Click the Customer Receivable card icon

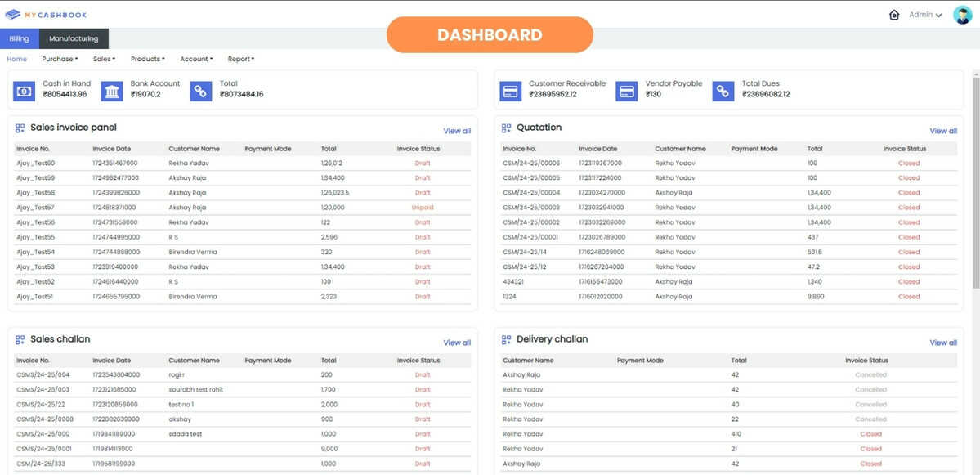point(511,89)
